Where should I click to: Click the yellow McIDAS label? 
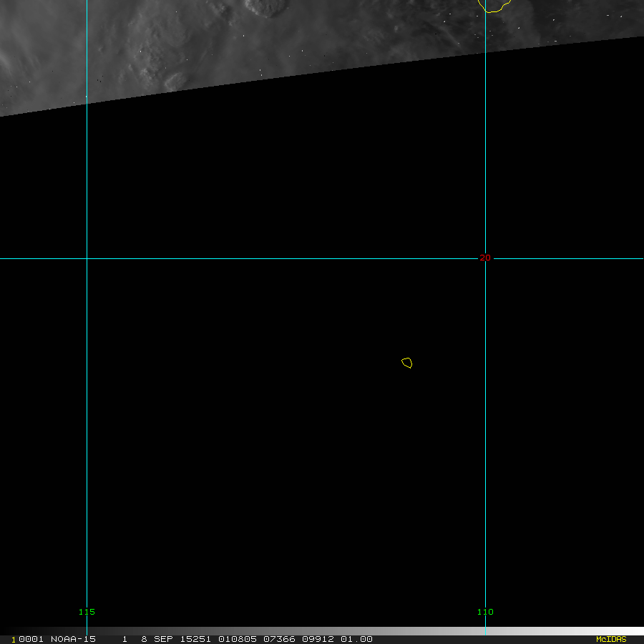(x=611, y=639)
